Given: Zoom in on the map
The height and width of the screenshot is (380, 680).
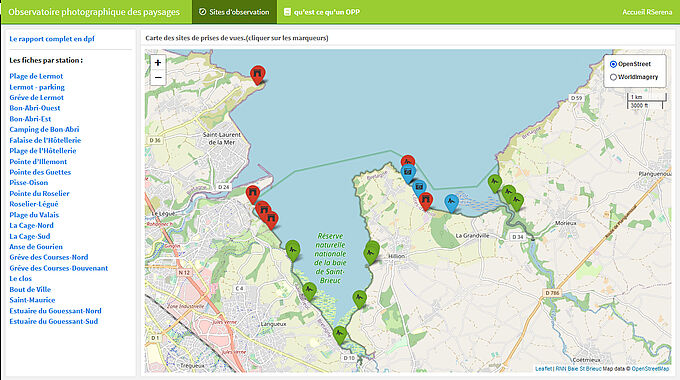Looking at the screenshot, I should tap(158, 62).
